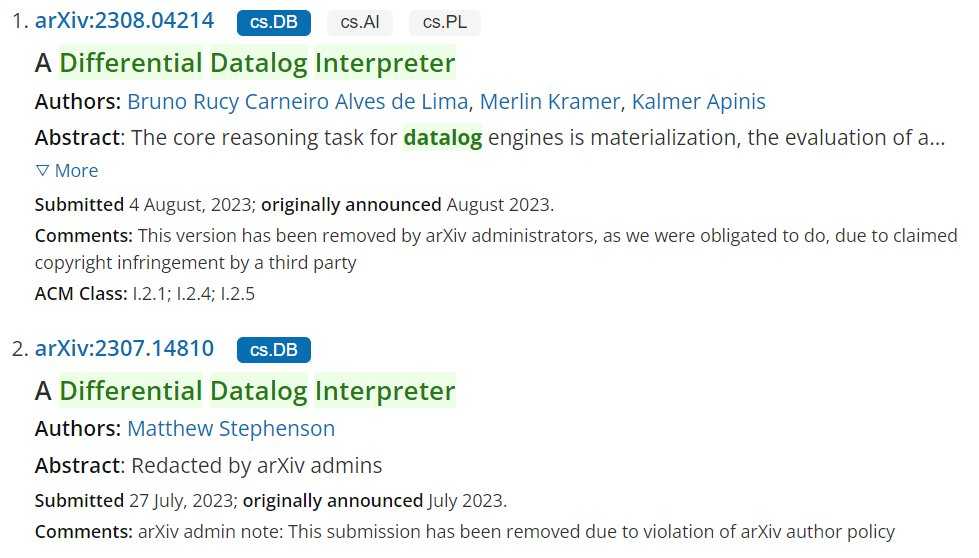Screen dimensions: 979x558
Task: Click the cs.DB tag on the second result
Action: 273,350
